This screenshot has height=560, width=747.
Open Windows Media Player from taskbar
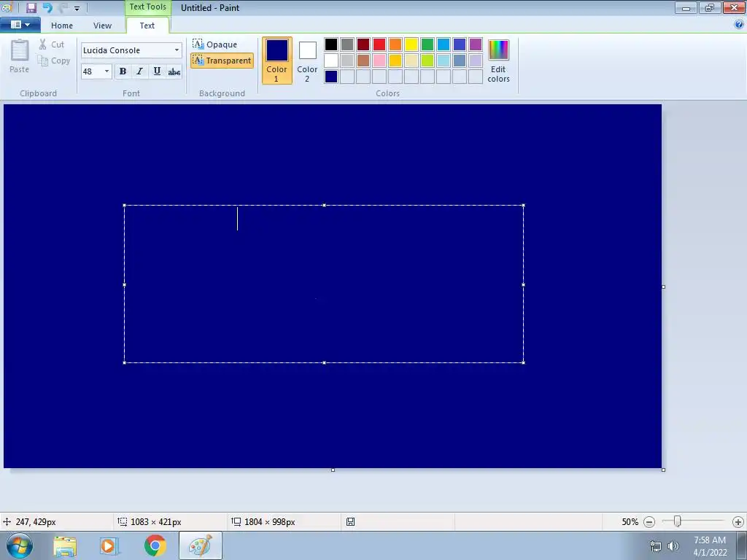point(109,546)
